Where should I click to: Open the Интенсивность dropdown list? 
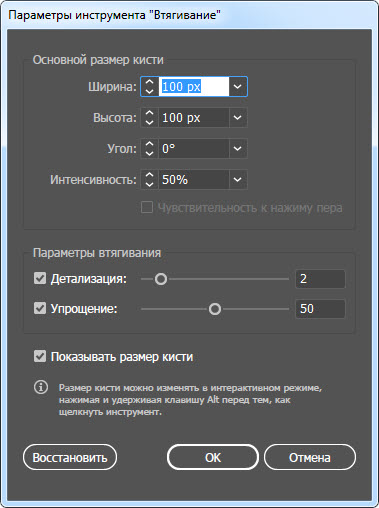tap(238, 180)
